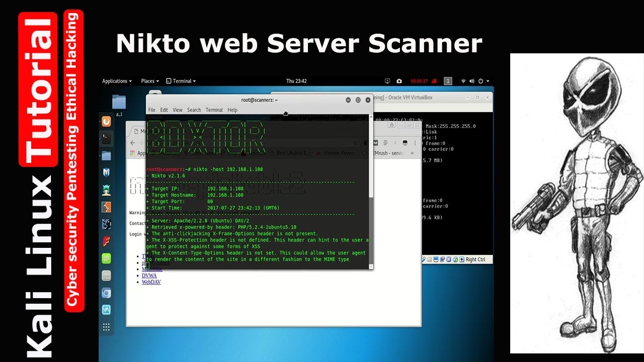The image size is (644, 362).
Task: Click the Mask:255.255.255.0 text in VirtualBox
Action: click(450, 126)
